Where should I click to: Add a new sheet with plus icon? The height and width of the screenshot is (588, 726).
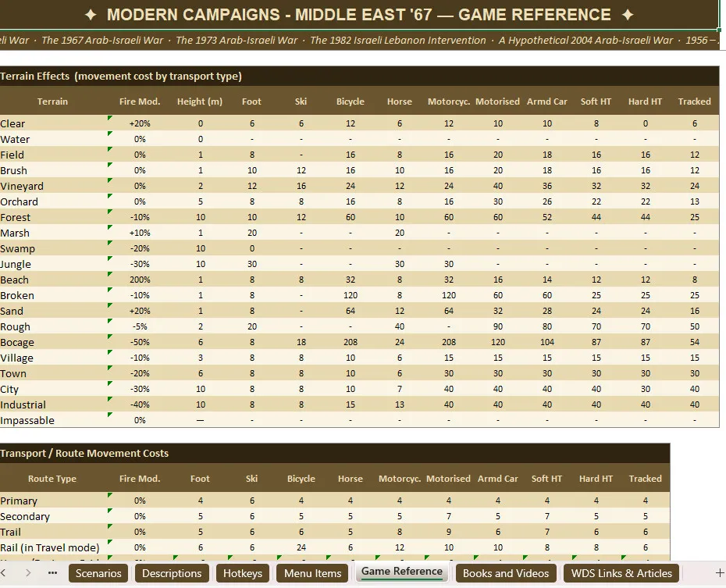pyautogui.click(x=720, y=573)
